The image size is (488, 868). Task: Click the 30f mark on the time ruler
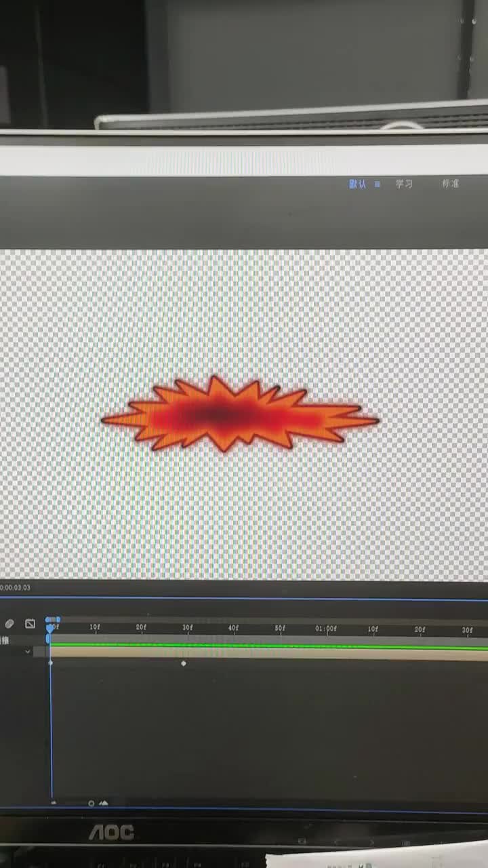coord(188,629)
